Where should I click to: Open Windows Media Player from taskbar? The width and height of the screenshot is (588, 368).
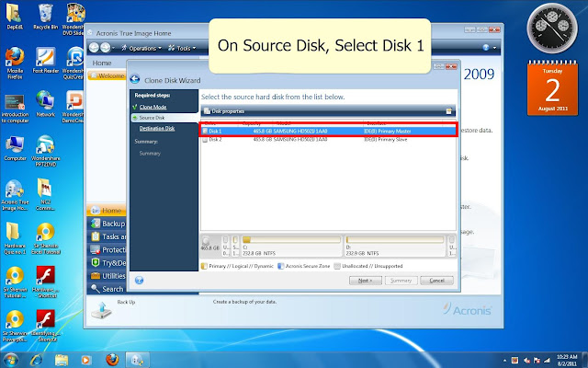(x=85, y=360)
